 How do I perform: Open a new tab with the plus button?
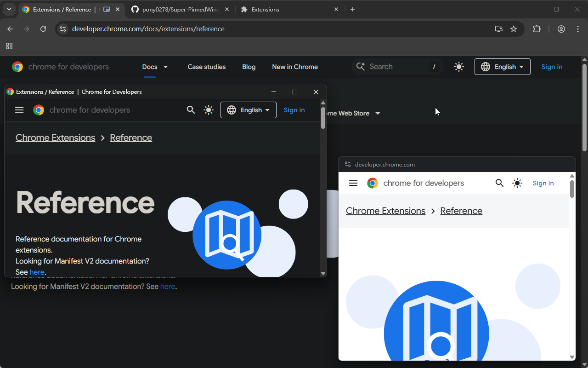[x=353, y=9]
